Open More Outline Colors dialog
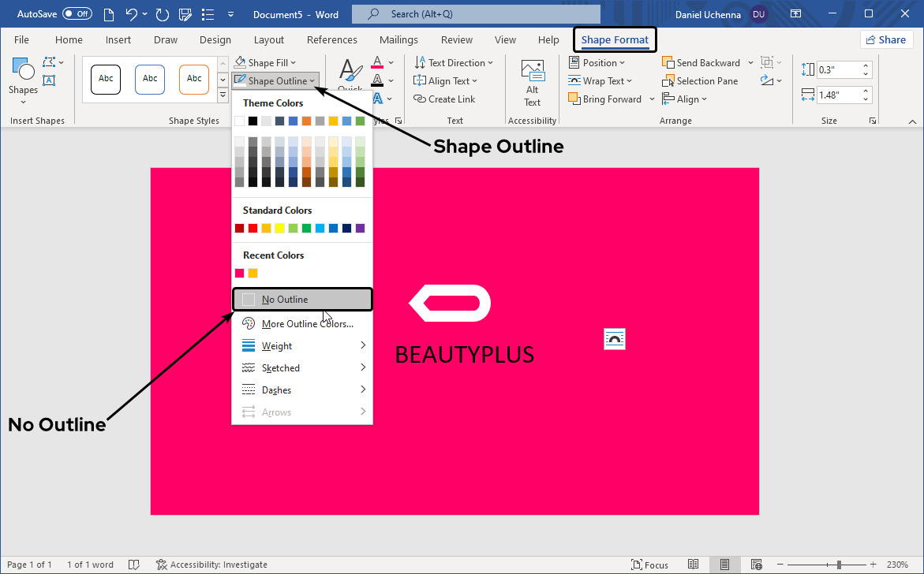 coord(306,324)
